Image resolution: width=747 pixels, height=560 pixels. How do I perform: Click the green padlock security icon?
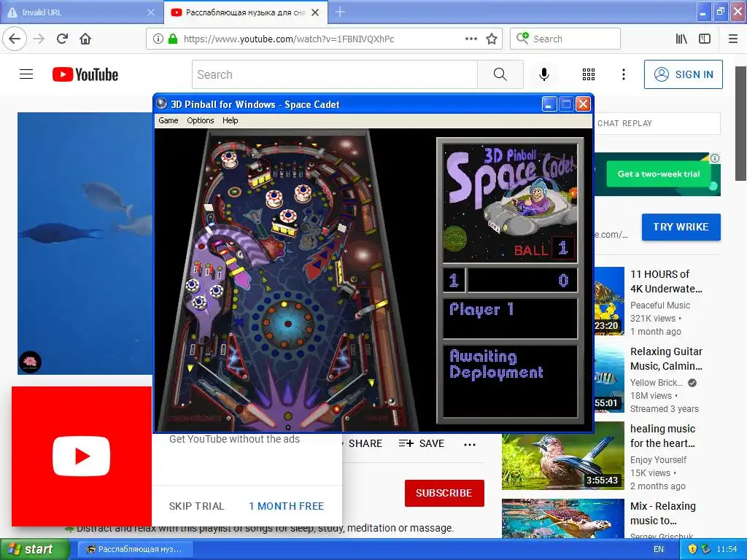[173, 39]
